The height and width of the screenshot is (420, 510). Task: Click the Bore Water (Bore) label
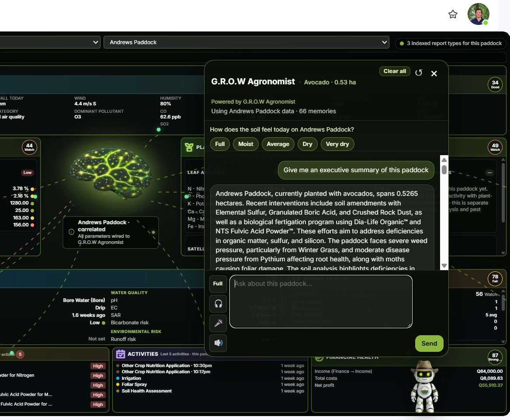tap(84, 300)
